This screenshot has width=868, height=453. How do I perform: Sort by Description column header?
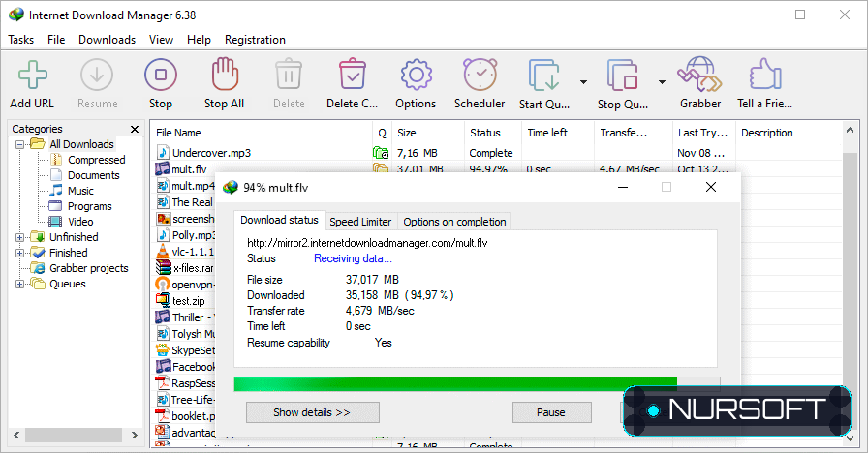point(790,133)
